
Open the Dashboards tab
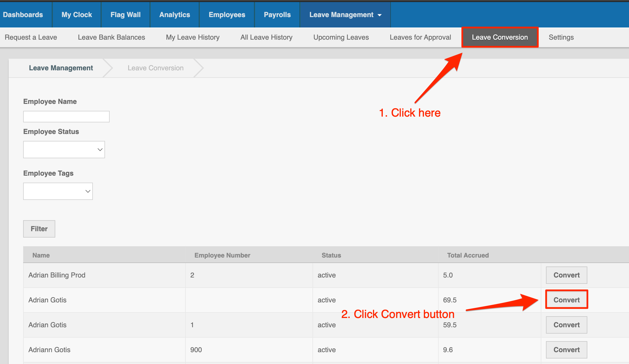coord(23,15)
